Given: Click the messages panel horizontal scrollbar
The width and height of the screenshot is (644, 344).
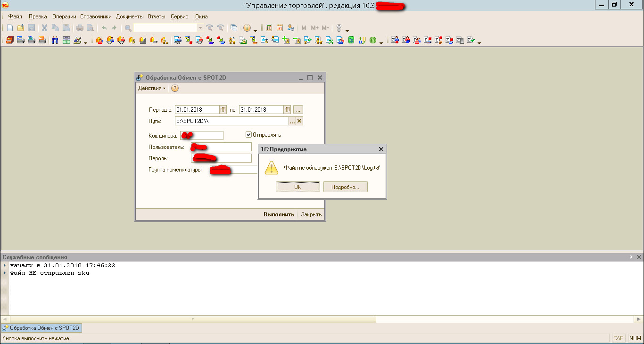Looking at the screenshot, I should tap(193, 319).
